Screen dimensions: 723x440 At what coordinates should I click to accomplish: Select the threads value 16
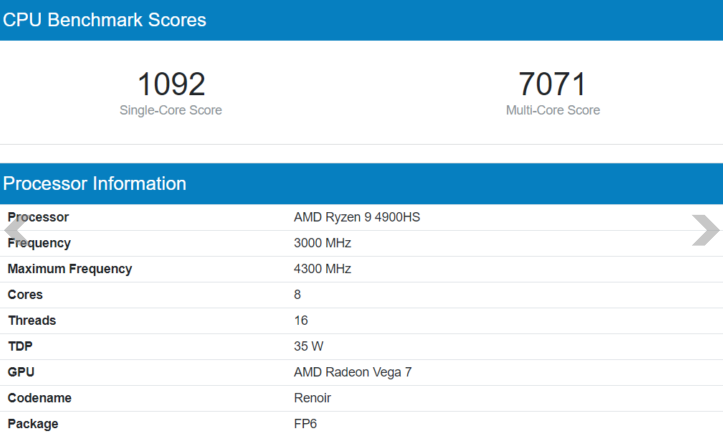click(x=301, y=321)
